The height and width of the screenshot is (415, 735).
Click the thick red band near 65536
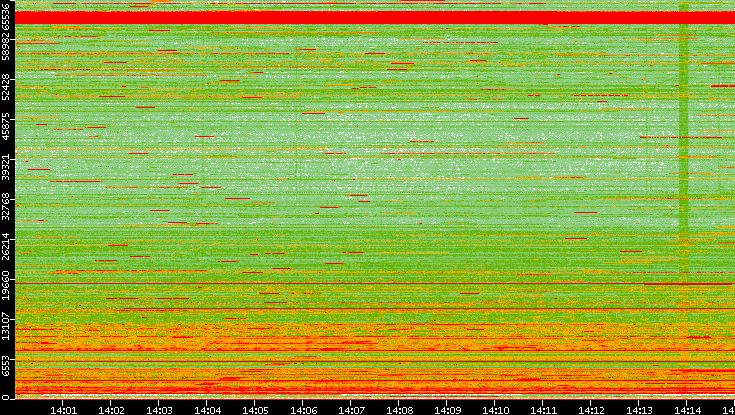point(375,17)
